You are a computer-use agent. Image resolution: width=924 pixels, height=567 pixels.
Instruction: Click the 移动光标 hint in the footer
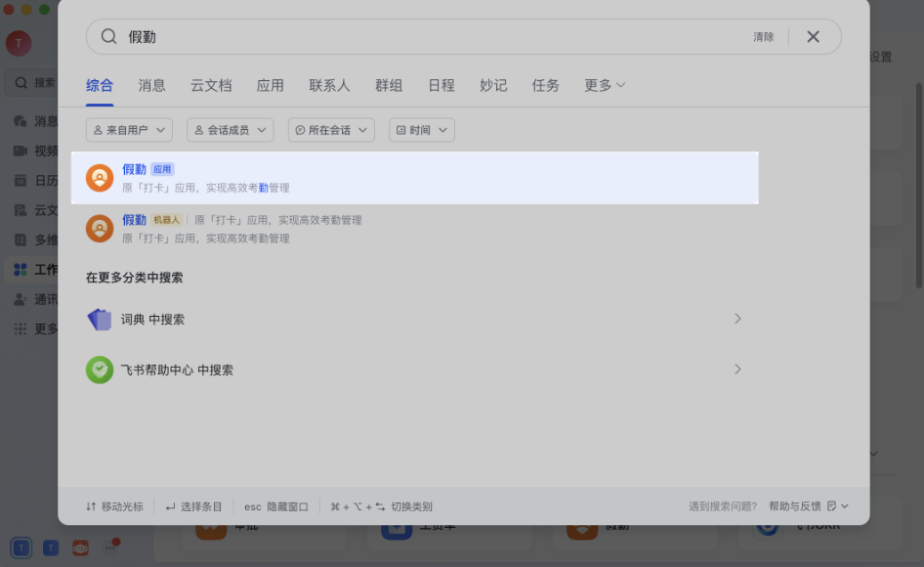(115, 506)
